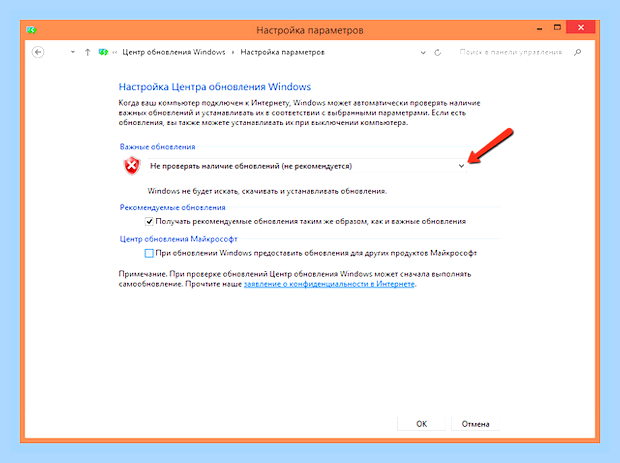Click the 'Отмена' button
620x463 pixels.
[475, 424]
